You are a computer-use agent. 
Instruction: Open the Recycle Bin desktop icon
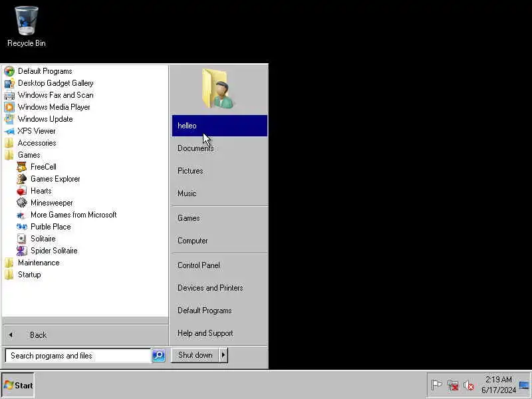27,27
